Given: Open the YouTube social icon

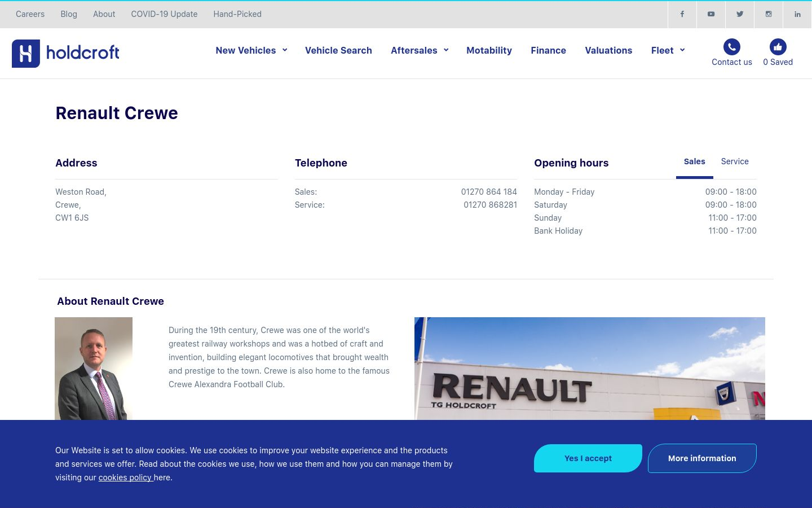Looking at the screenshot, I should pos(711,14).
